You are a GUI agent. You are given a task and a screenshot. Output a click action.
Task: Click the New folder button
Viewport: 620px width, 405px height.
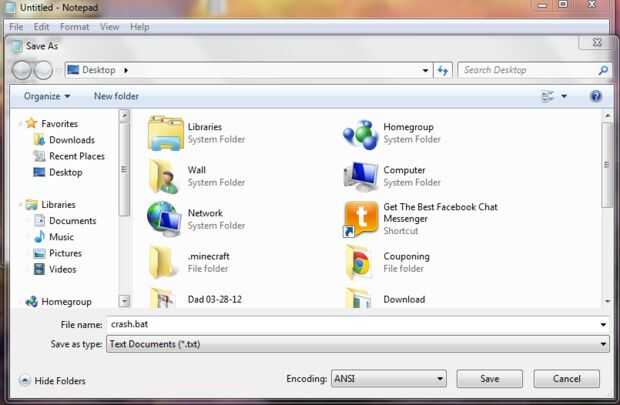point(116,96)
